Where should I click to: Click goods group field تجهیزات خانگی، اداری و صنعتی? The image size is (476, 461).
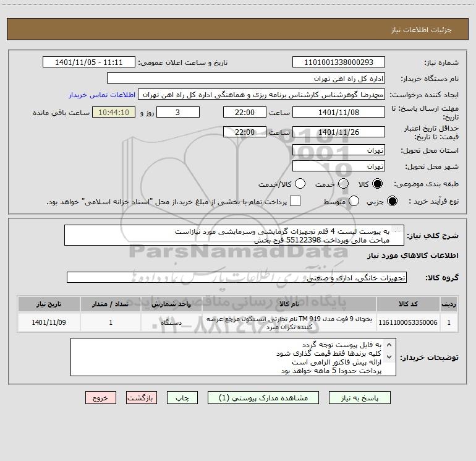237,277
